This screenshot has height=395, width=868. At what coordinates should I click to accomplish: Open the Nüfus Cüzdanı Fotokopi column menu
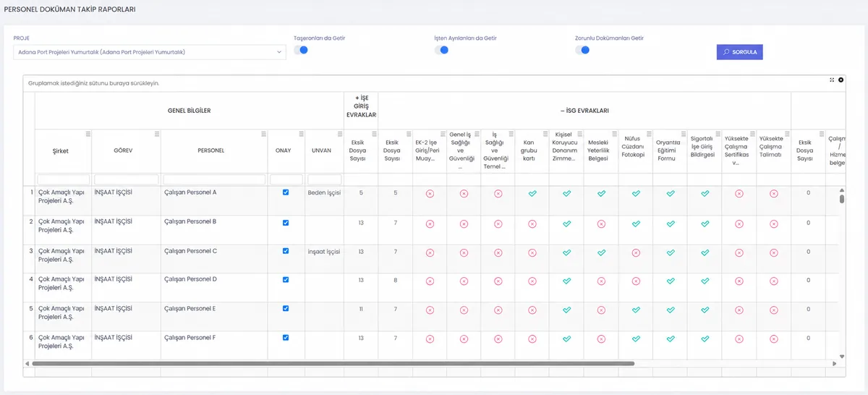[649, 134]
